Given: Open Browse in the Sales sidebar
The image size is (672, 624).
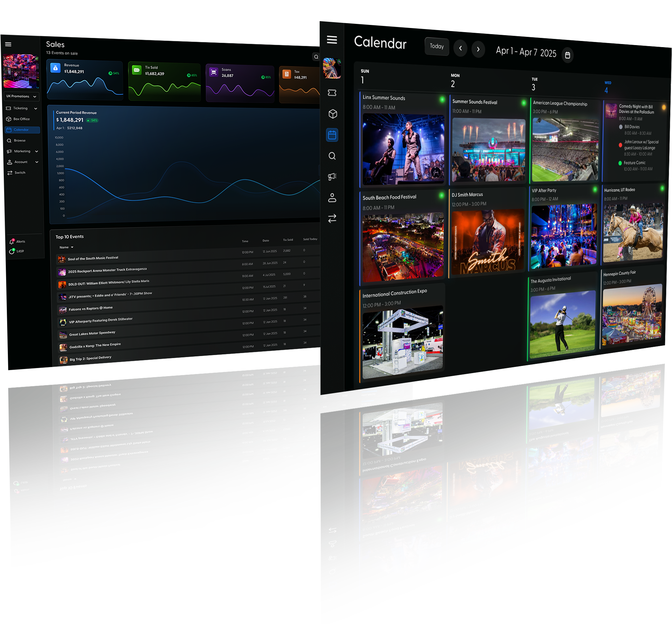Looking at the screenshot, I should [x=16, y=141].
